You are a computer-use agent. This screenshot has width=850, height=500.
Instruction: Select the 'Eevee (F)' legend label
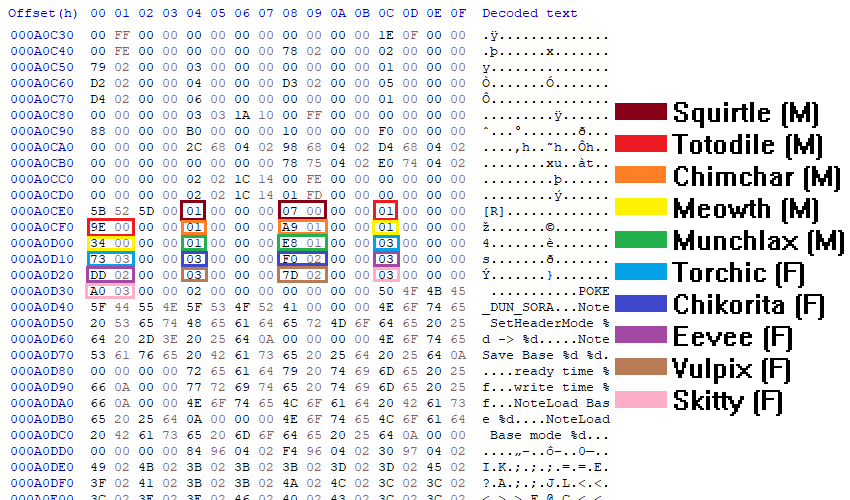[x=732, y=337]
